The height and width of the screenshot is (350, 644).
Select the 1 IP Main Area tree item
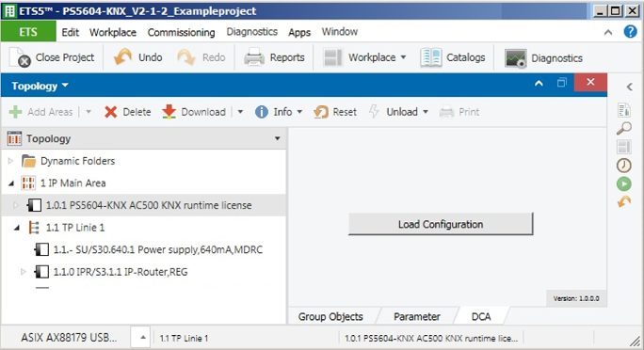72,183
